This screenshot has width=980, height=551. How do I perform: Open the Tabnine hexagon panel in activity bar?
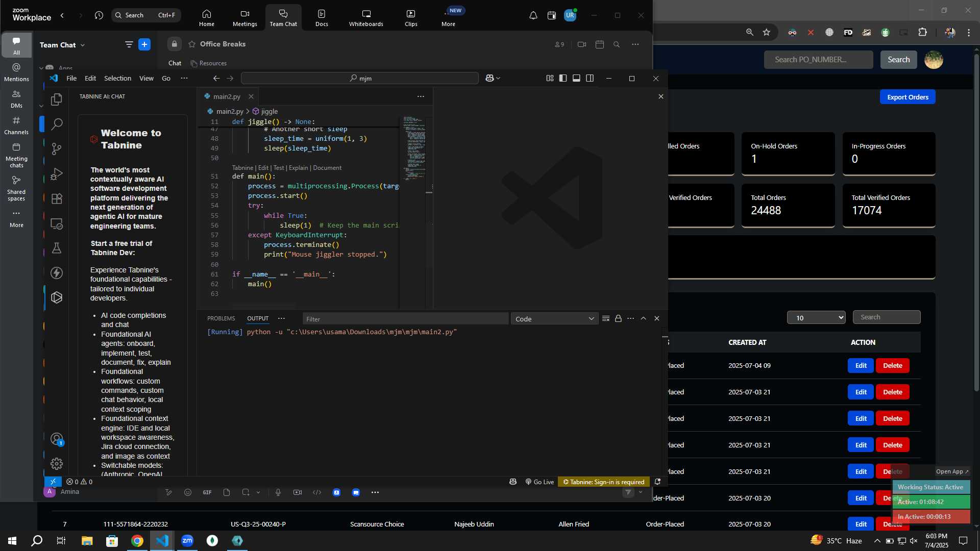tap(57, 297)
